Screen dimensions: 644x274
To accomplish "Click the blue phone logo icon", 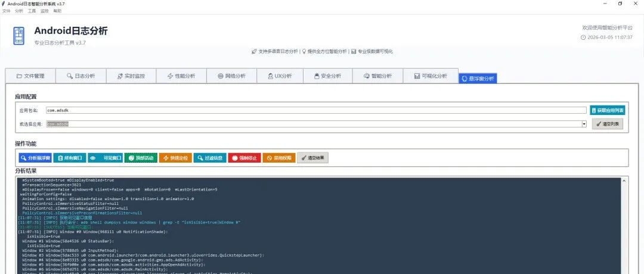I will point(18,36).
